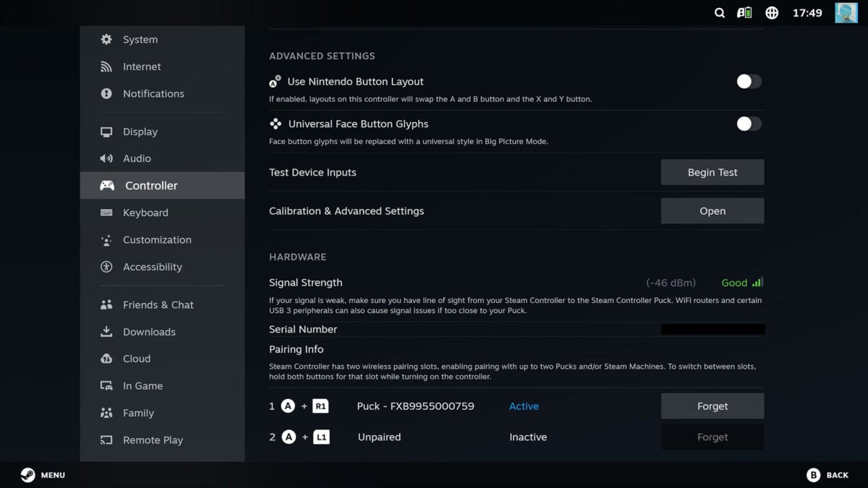Click the Good signal label

(734, 283)
